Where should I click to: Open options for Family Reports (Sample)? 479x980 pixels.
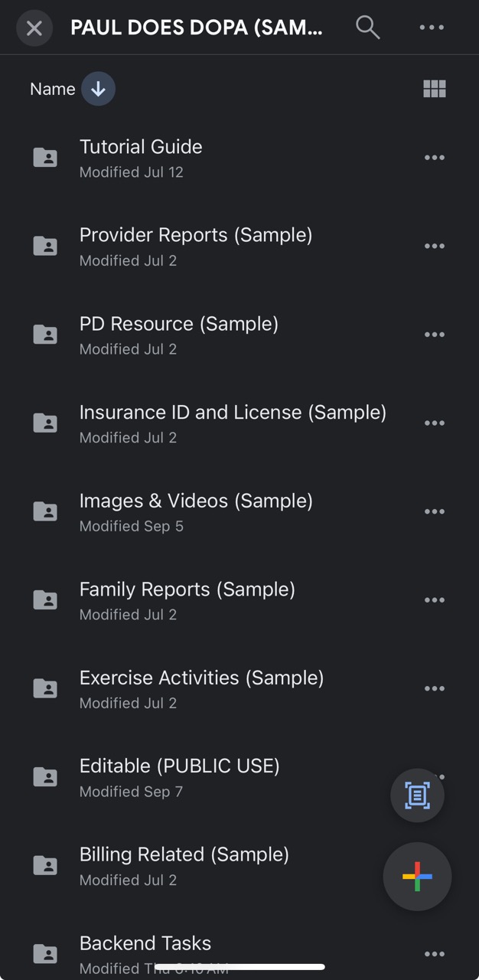[x=434, y=599]
